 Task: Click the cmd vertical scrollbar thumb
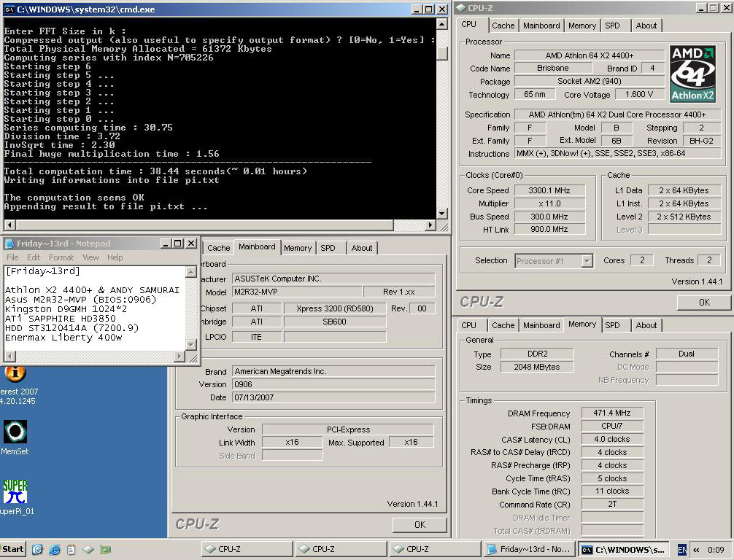point(442,53)
